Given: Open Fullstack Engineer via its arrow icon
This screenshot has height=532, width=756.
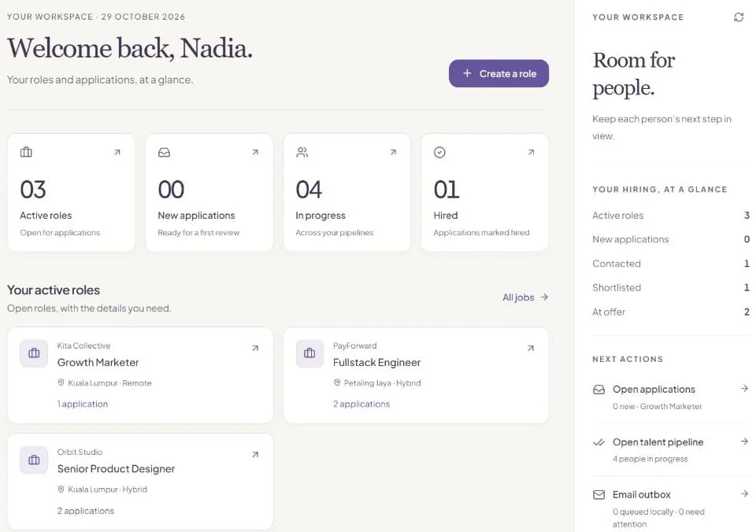Looking at the screenshot, I should (x=530, y=348).
